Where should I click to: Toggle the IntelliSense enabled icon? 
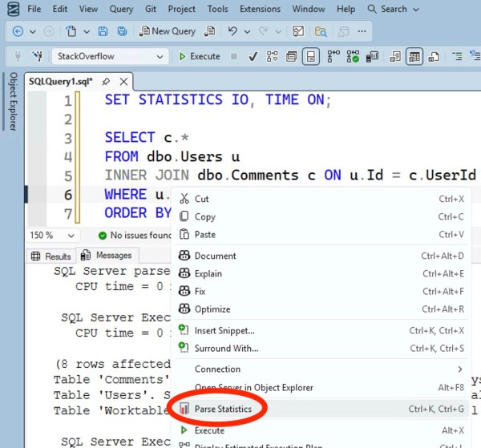click(x=311, y=56)
